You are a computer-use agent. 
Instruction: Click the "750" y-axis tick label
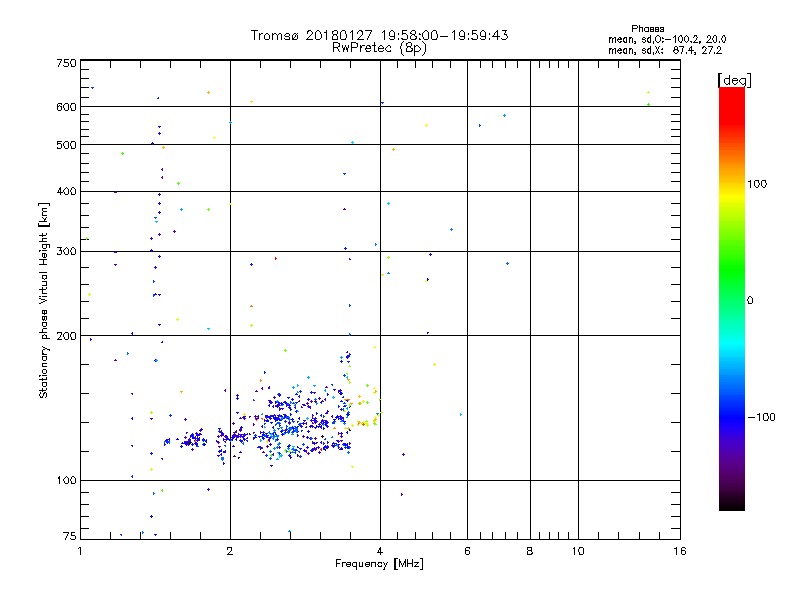pos(66,63)
